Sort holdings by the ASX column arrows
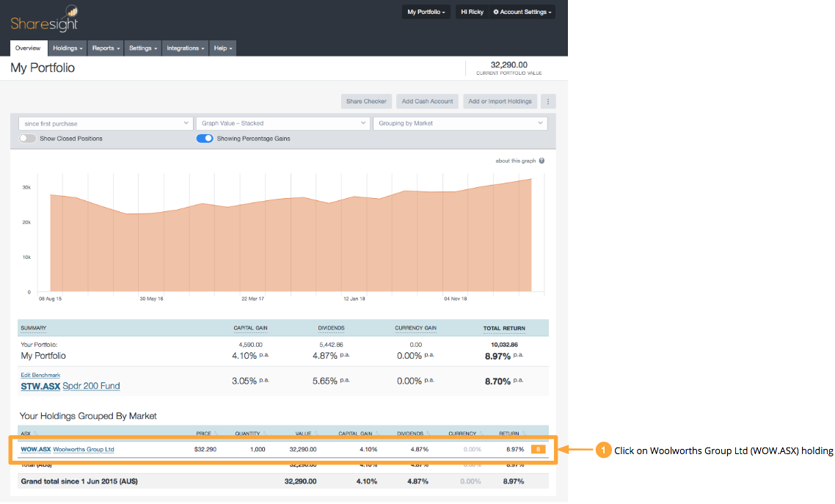The width and height of the screenshot is (835, 504). click(x=36, y=434)
